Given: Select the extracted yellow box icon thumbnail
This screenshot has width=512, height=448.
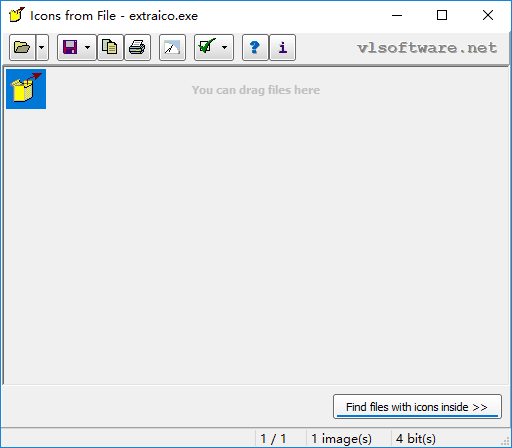Looking at the screenshot, I should [26, 89].
